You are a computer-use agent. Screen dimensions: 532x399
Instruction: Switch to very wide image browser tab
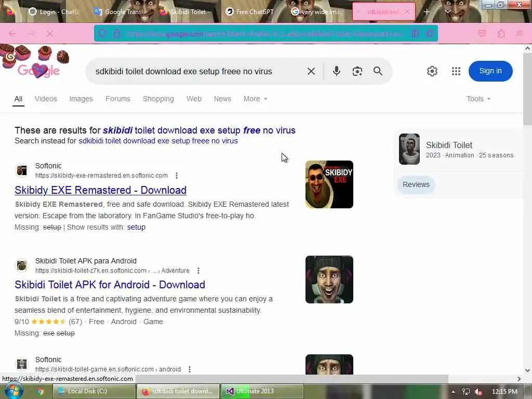[317, 12]
